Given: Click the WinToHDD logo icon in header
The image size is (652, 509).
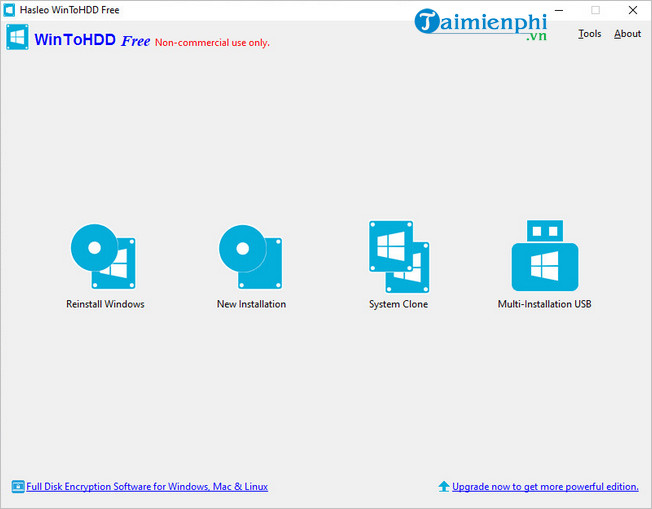Looking at the screenshot, I should (17, 37).
